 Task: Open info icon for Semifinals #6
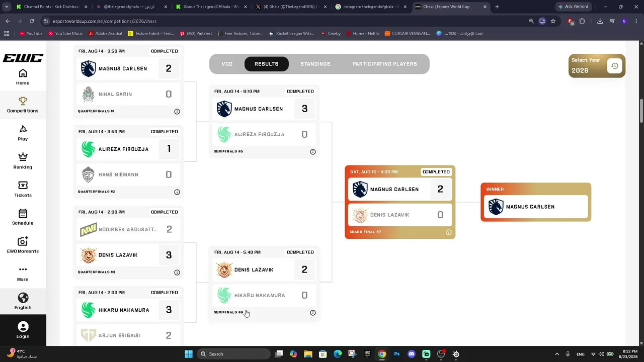[313, 313]
